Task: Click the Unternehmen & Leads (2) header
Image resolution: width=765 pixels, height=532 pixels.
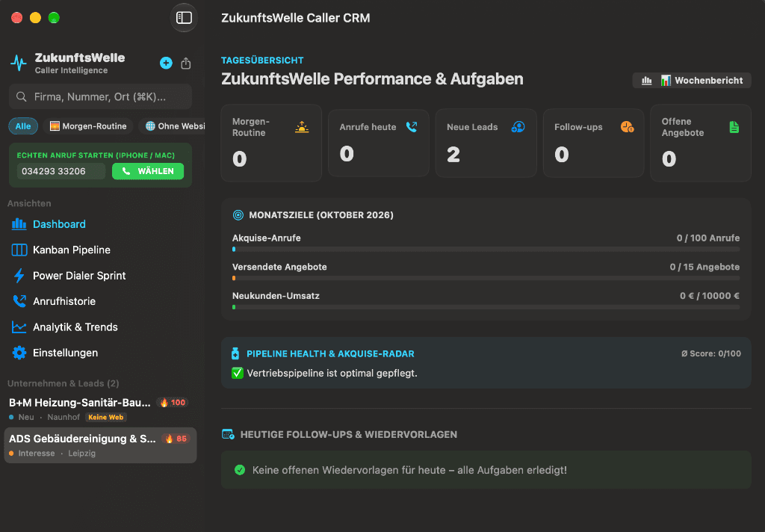Action: (63, 383)
